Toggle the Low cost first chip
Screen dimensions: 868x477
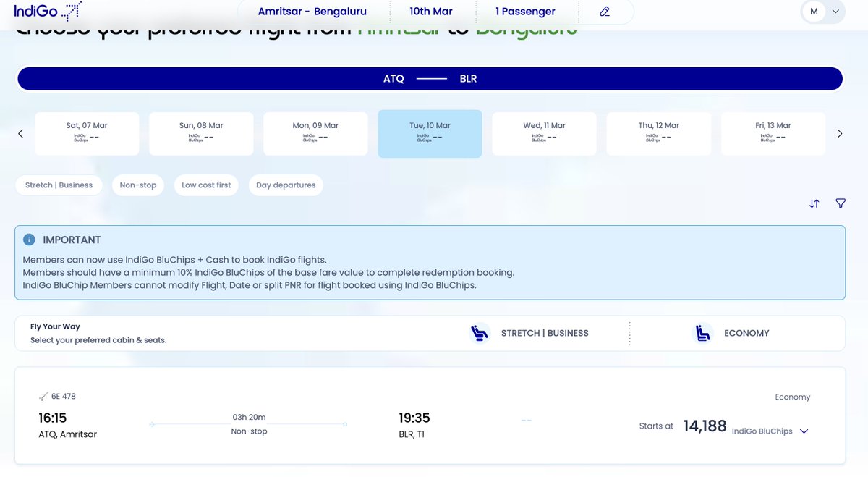[206, 185]
